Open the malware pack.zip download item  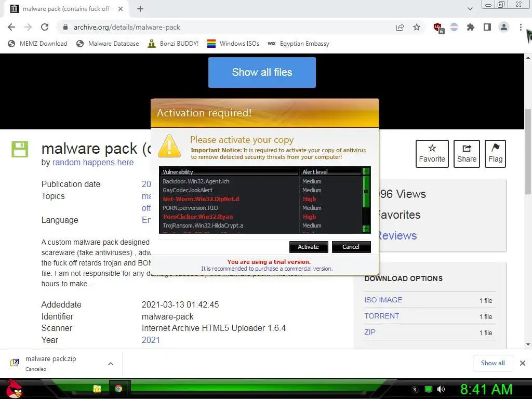(51, 363)
